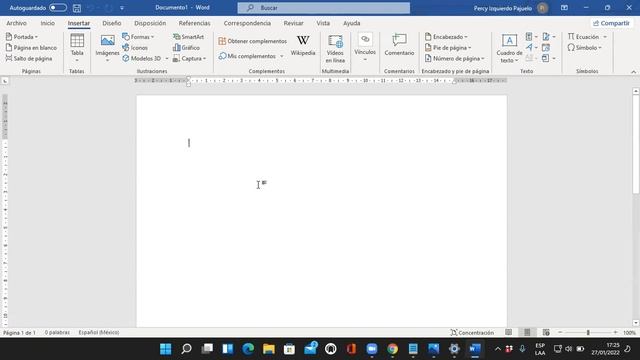Insert a cover page with Portada
Image resolution: width=640 pixels, height=360 pixels.
22,37
